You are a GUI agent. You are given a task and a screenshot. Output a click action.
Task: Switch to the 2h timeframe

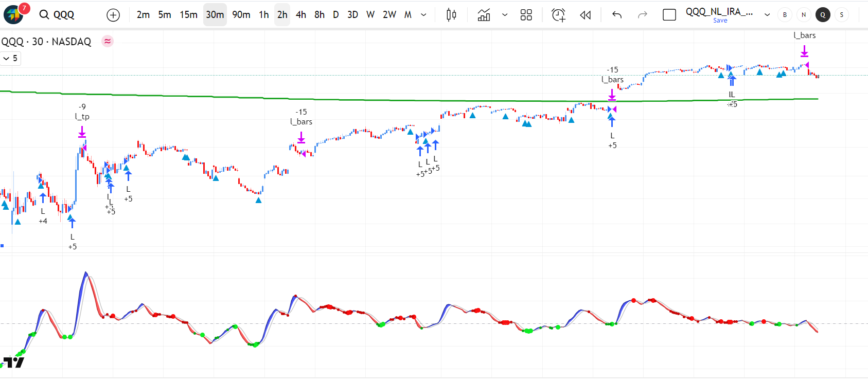pos(282,15)
